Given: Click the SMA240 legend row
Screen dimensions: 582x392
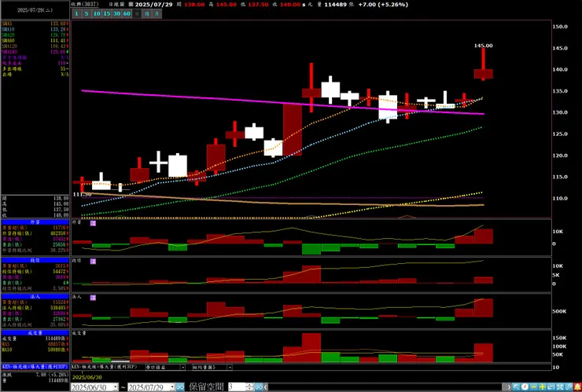Looking at the screenshot, I should click(35, 52).
